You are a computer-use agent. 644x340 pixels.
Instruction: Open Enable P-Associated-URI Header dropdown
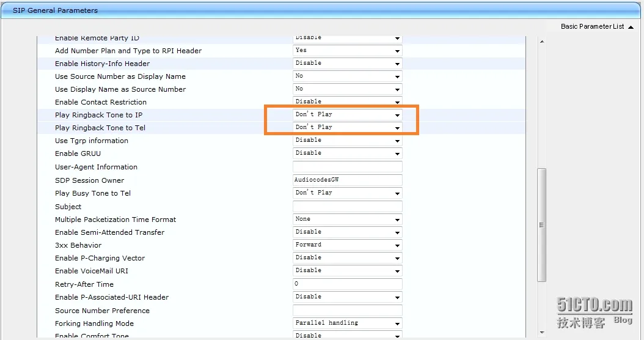click(x=348, y=297)
